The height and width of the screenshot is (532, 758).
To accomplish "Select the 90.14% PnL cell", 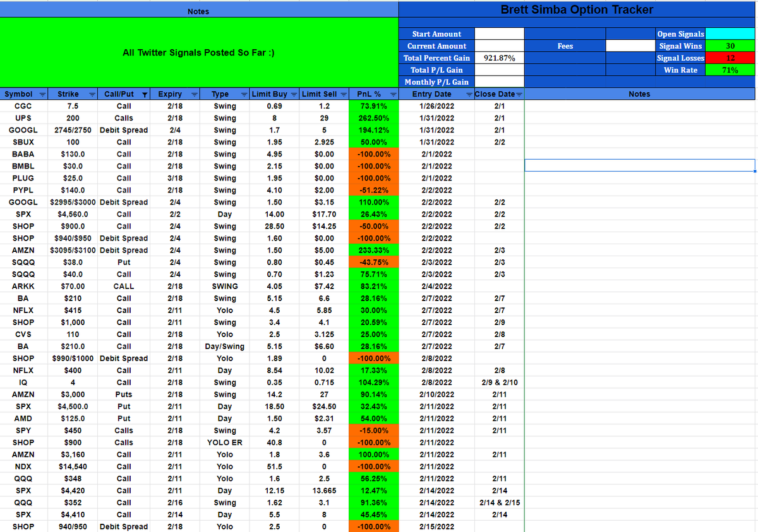I will pyautogui.click(x=373, y=394).
